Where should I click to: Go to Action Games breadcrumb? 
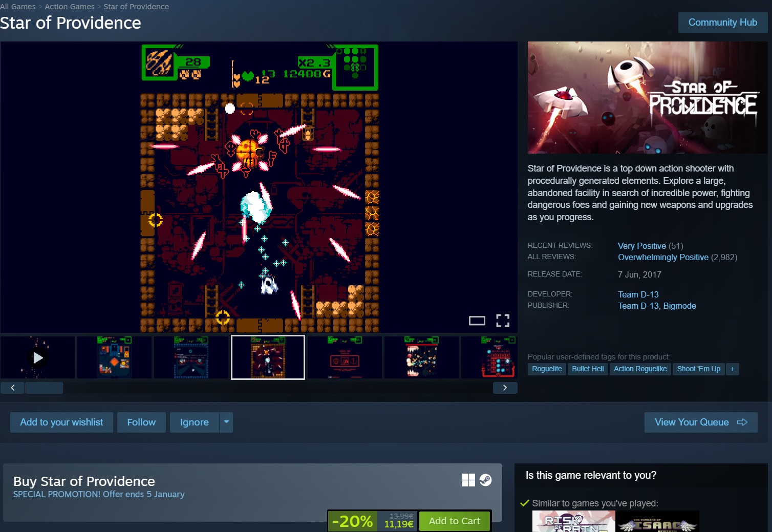(70, 7)
